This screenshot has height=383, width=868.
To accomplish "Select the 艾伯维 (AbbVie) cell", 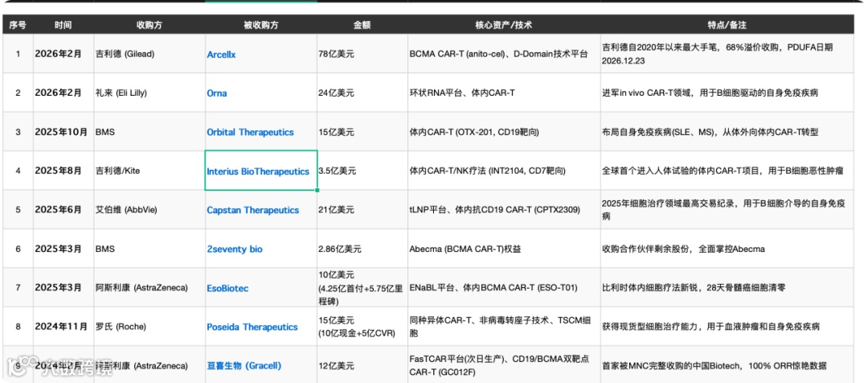I will pyautogui.click(x=149, y=209).
